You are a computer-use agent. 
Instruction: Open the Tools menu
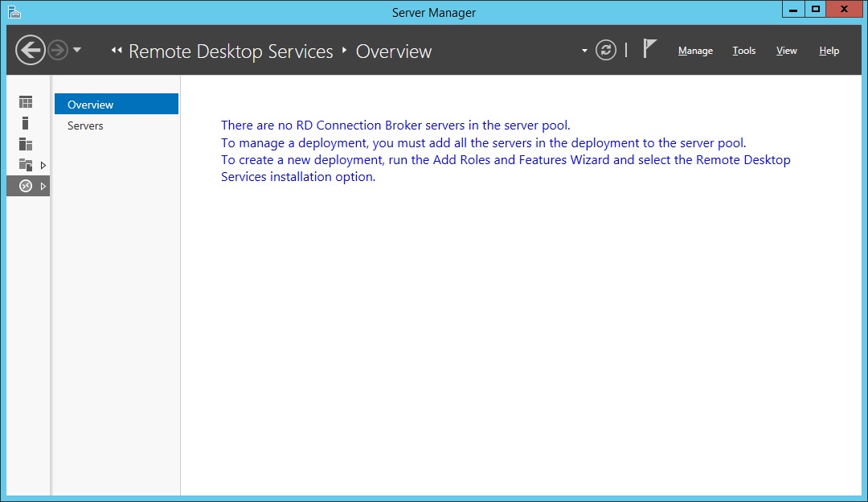pos(743,51)
